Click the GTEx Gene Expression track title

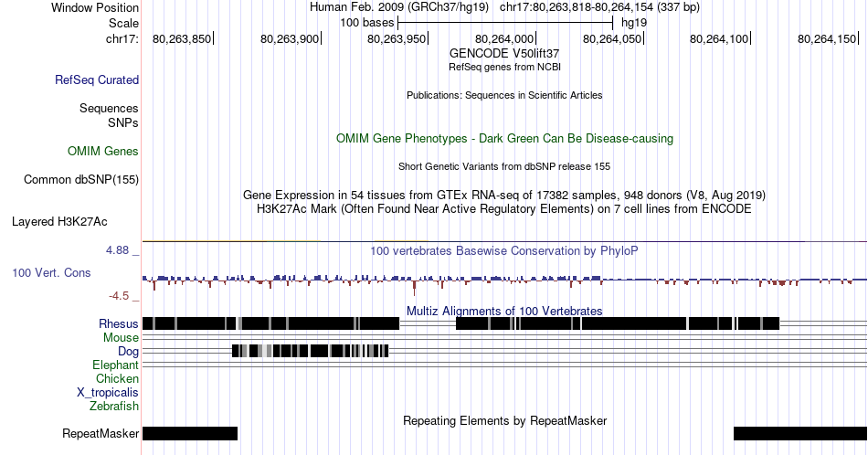pos(504,195)
